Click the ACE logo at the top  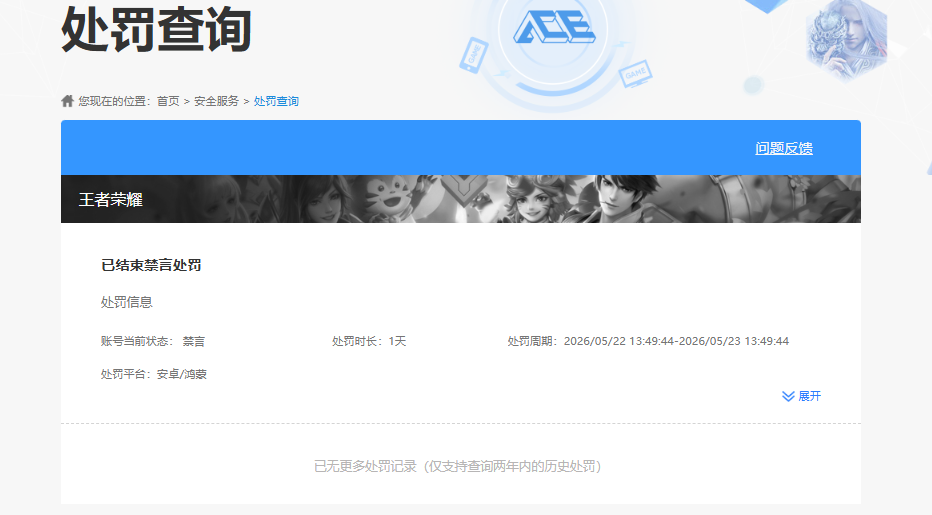tap(554, 27)
